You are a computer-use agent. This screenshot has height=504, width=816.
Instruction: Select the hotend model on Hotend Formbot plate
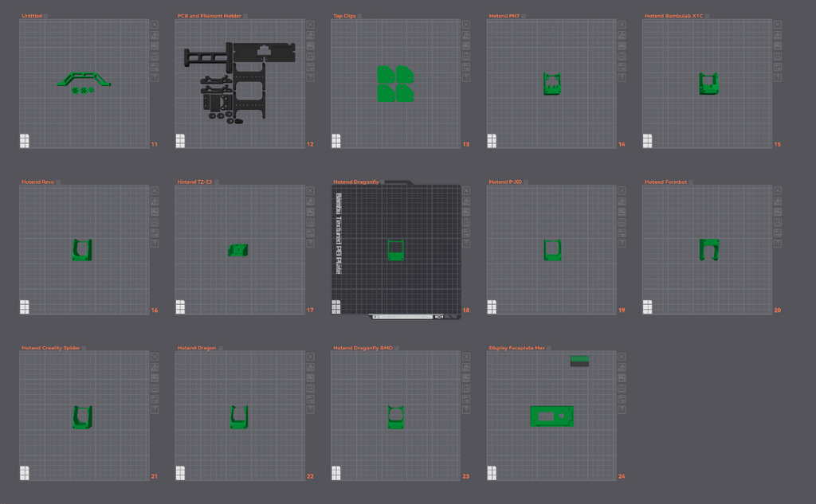(x=709, y=250)
